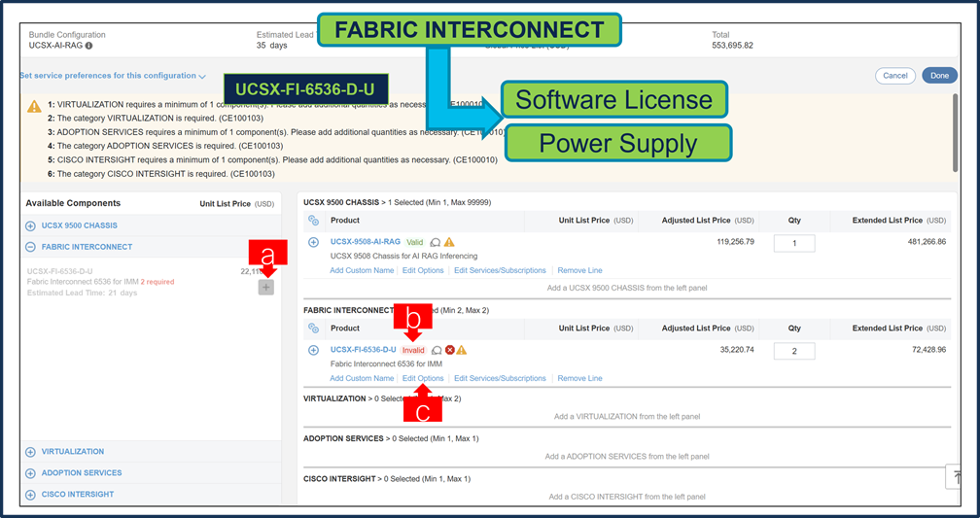
Task: Click Add Custom Name for UCSX-9508-AI-RAG
Action: (362, 270)
